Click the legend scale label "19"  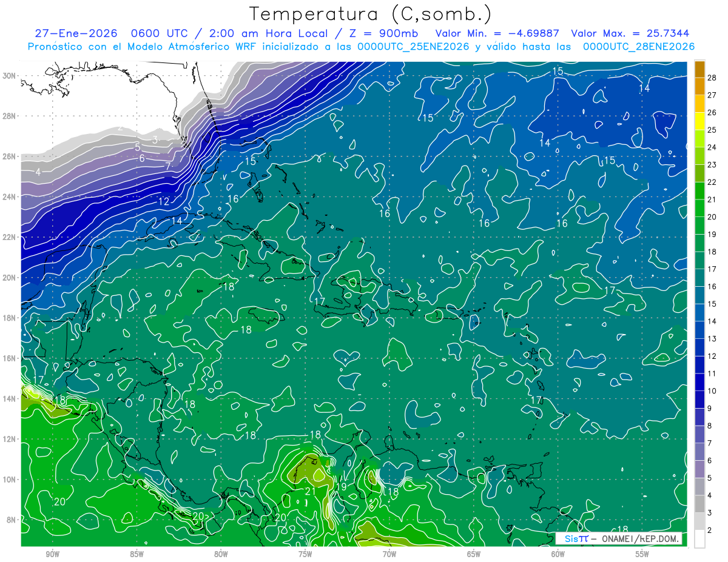pyautogui.click(x=712, y=234)
